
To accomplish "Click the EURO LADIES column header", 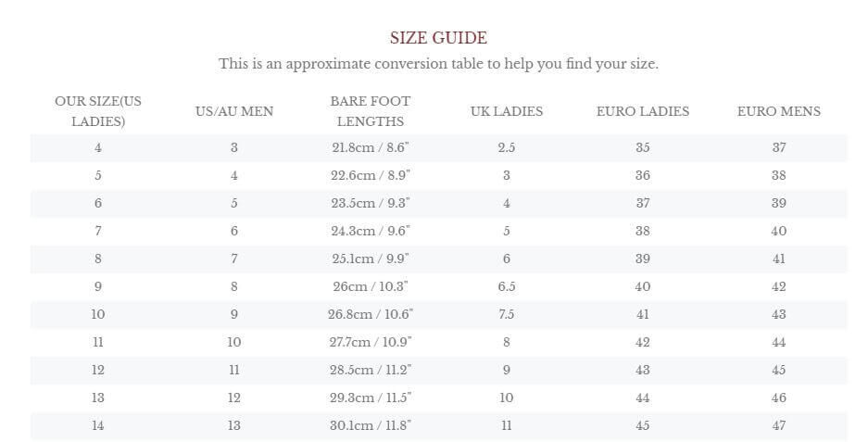I will tap(643, 111).
